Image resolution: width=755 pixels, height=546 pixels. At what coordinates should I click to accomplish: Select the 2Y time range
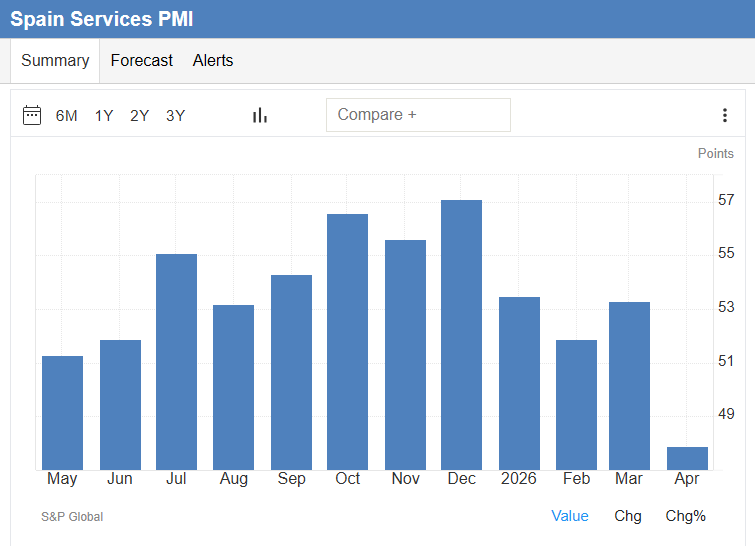tap(140, 116)
